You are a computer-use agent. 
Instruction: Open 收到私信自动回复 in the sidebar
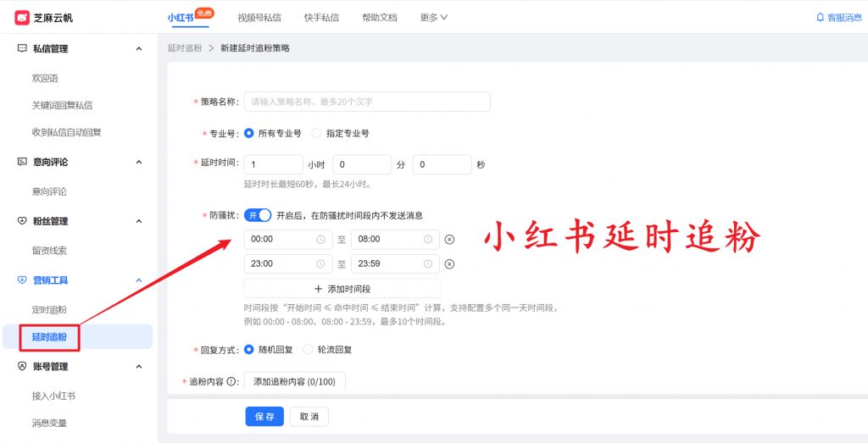click(66, 132)
